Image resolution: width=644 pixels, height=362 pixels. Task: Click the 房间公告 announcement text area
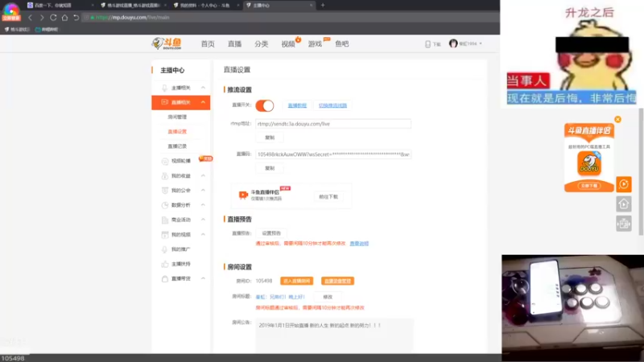334,335
